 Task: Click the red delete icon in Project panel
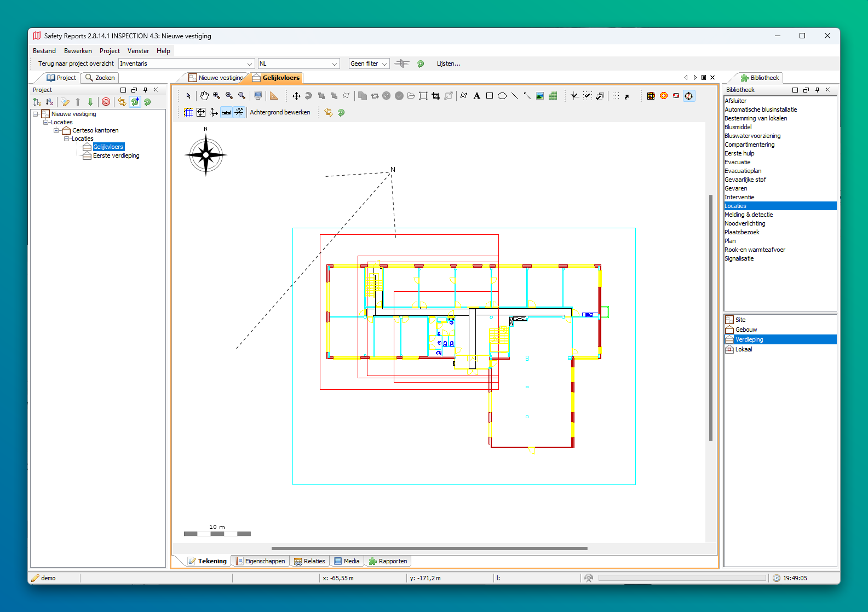[106, 102]
